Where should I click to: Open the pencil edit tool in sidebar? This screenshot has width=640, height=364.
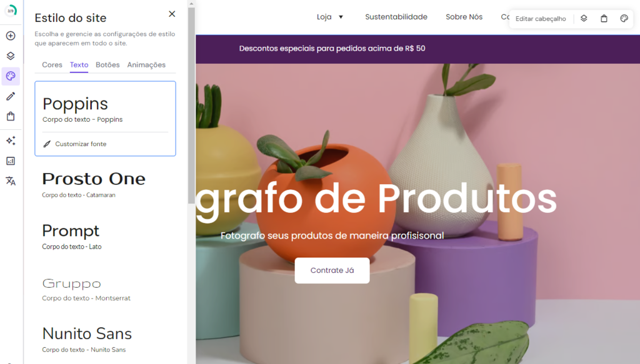(11, 96)
